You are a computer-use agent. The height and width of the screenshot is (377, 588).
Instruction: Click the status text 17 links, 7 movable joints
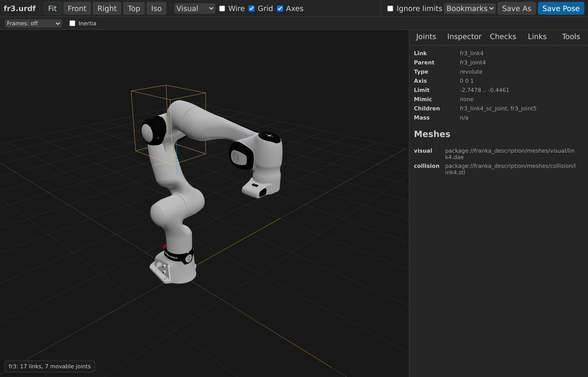tap(50, 366)
